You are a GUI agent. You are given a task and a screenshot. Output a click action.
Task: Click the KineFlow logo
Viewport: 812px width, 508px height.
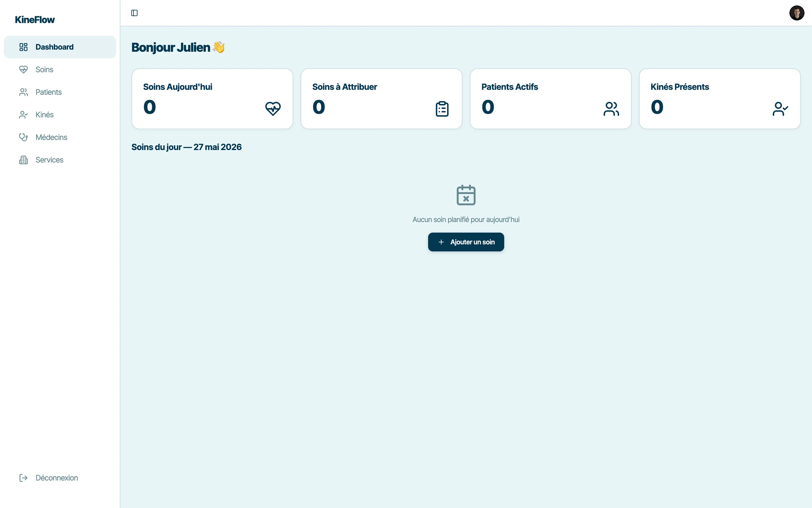35,20
